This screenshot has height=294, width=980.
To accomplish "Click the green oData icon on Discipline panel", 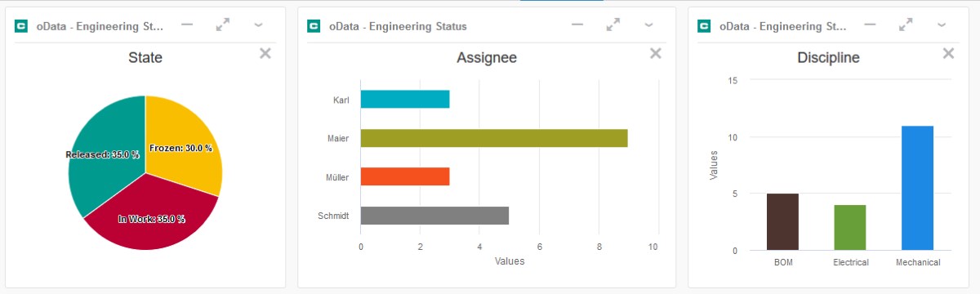I will pyautogui.click(x=704, y=26).
